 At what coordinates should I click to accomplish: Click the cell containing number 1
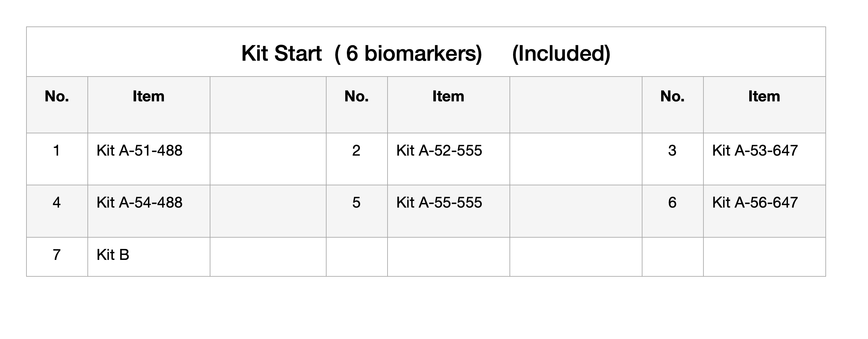[57, 159]
